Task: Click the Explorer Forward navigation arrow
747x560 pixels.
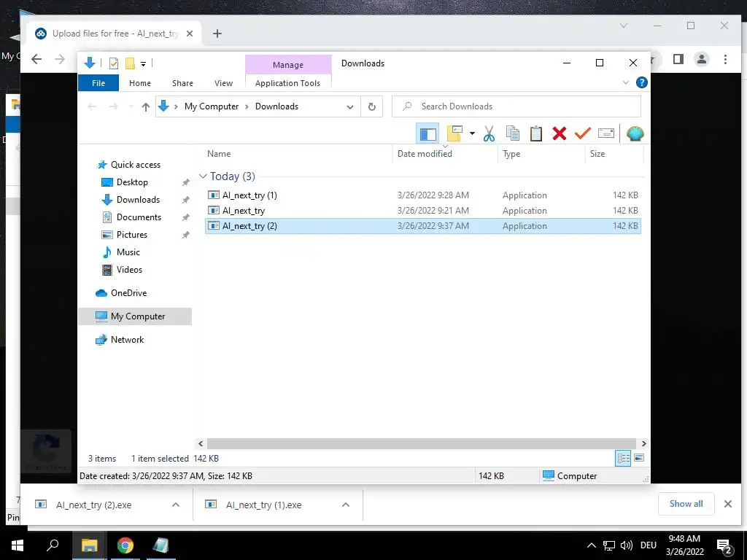Action: click(x=113, y=106)
